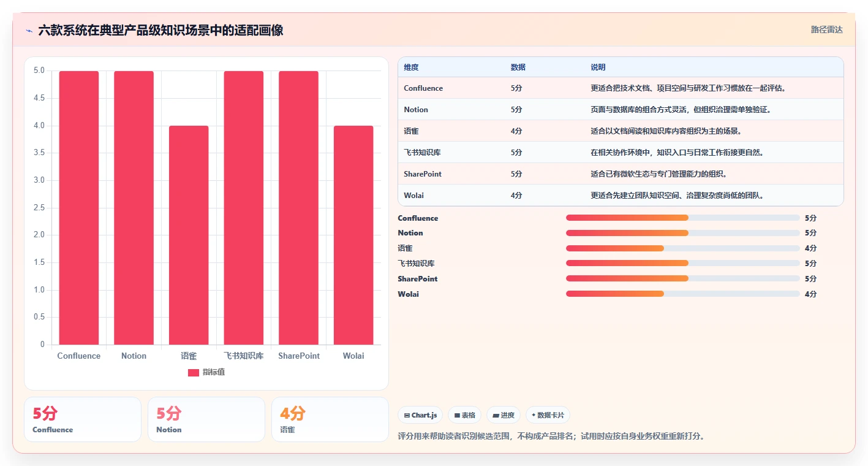Click the 表格 tag chip
Viewport: 868px width, 466px height.
[465, 415]
